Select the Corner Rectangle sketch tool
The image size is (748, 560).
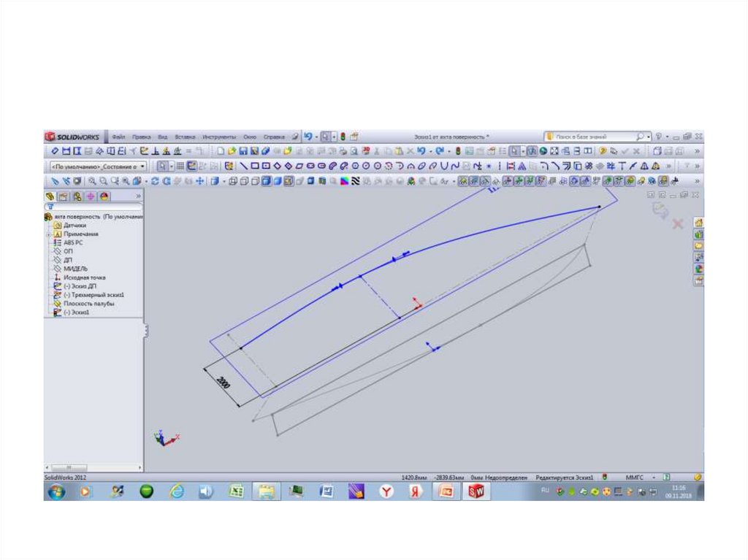[255, 166]
